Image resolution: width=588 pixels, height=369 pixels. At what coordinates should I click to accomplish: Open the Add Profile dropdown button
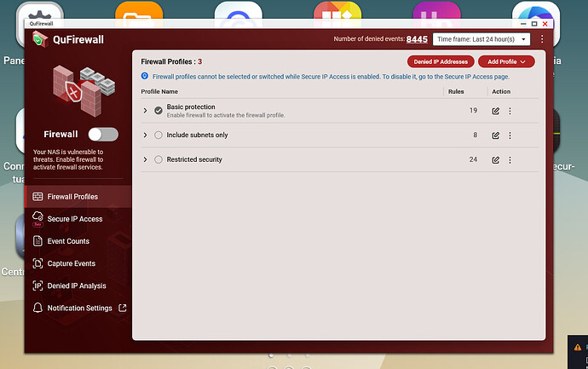506,61
